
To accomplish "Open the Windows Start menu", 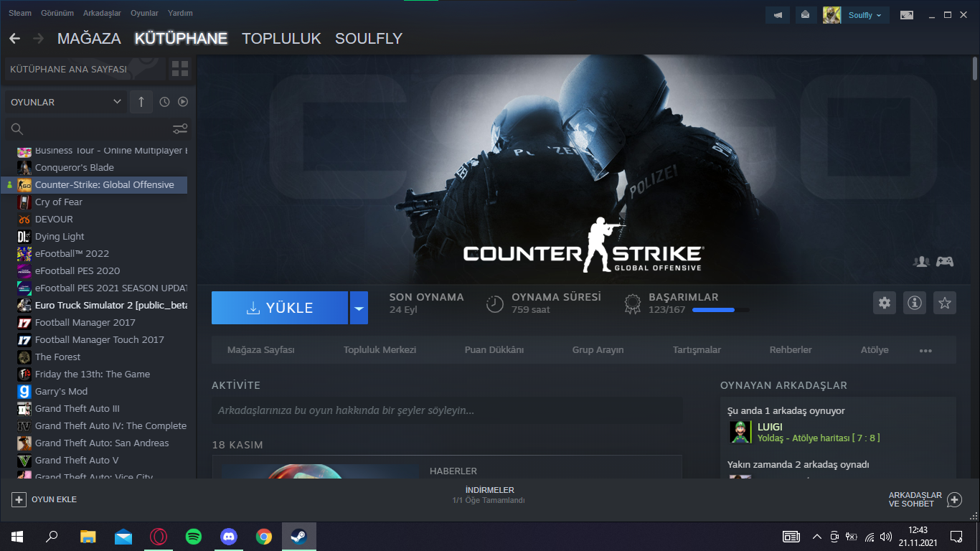I will pyautogui.click(x=17, y=537).
